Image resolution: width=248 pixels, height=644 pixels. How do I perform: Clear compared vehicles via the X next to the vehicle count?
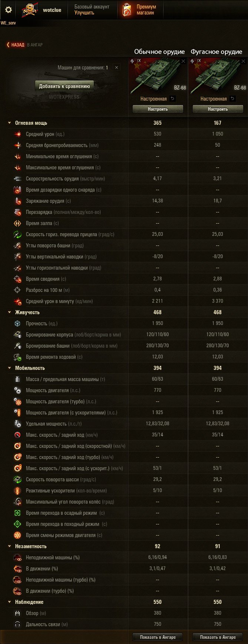(116, 68)
